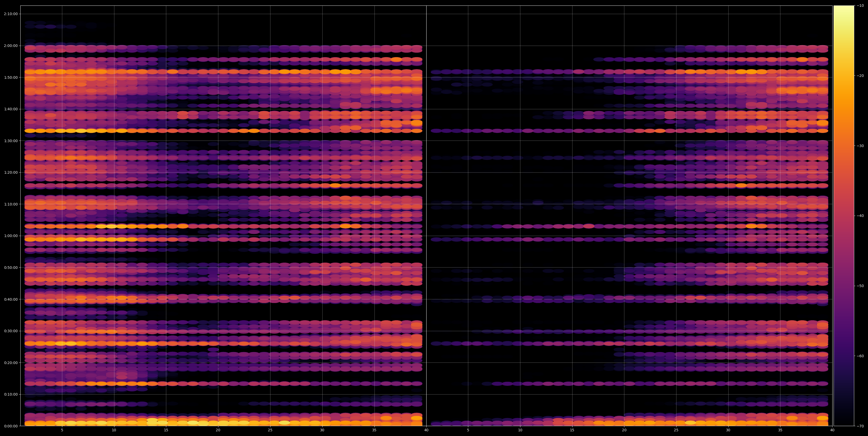Pick the 1:20:00 time label
Screen dimensions: 868x436
click(x=11, y=172)
